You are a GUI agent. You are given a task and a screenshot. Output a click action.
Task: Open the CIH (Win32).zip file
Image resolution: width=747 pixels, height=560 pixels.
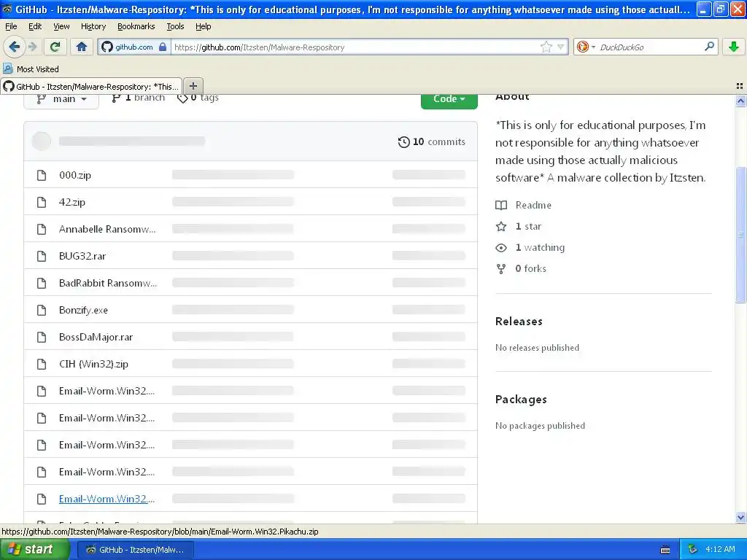coord(93,365)
